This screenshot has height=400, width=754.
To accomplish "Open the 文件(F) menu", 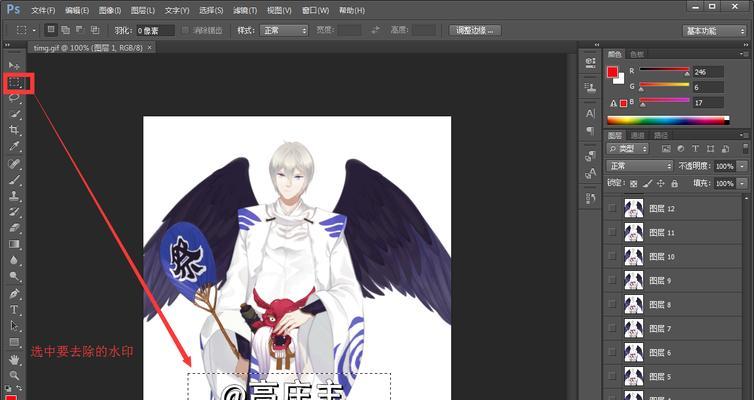I will [x=43, y=10].
